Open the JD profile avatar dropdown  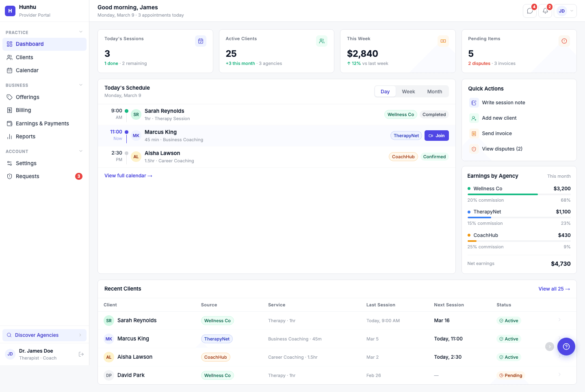(565, 11)
